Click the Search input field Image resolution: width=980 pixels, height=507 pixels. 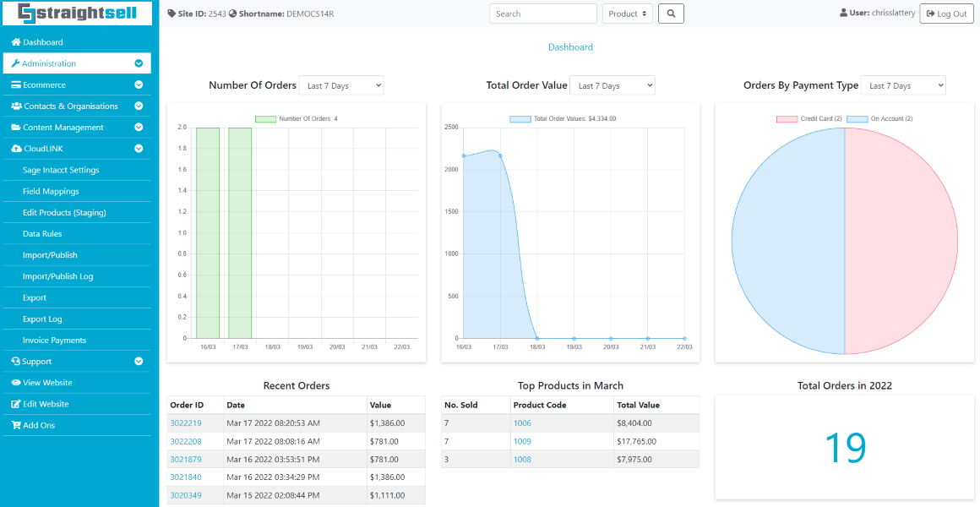[543, 14]
